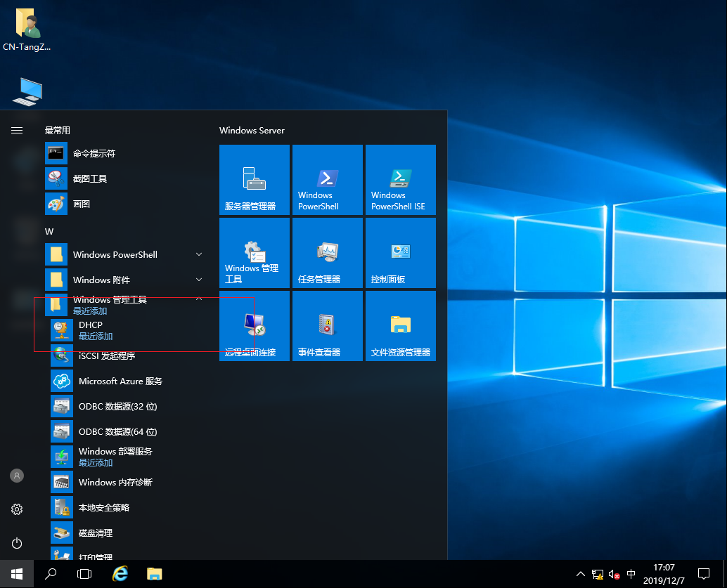
Task: Open the 控制面板 tile
Action: coord(400,252)
